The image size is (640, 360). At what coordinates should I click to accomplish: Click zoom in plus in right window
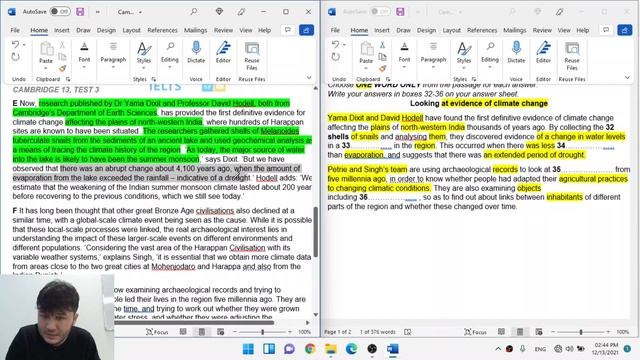pos(608,332)
